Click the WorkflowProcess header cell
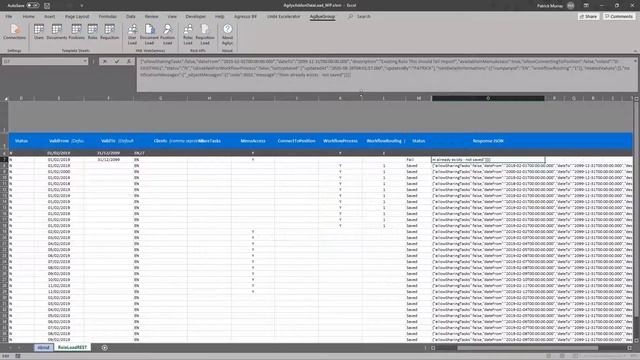 click(x=340, y=141)
